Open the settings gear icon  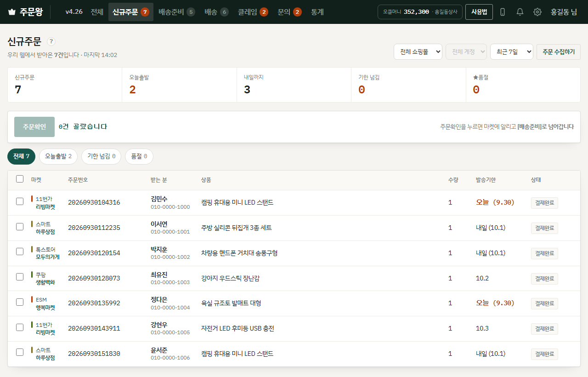tap(537, 12)
